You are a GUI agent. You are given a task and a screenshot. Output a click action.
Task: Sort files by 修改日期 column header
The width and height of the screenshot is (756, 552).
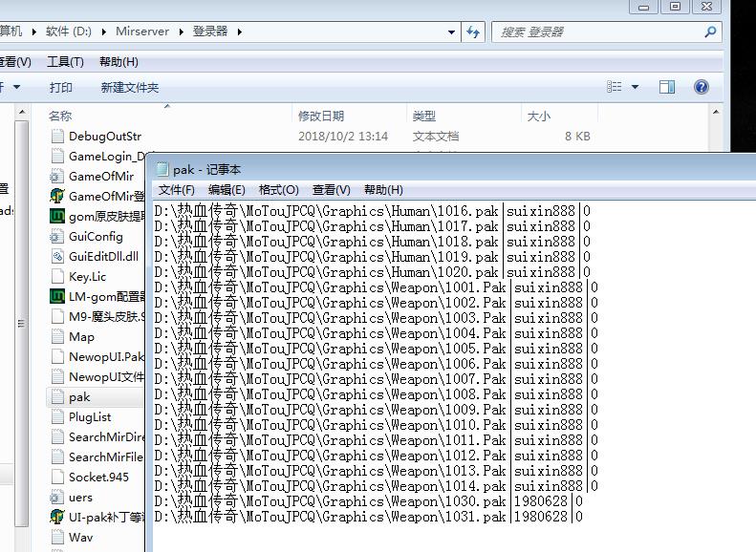tap(320, 116)
